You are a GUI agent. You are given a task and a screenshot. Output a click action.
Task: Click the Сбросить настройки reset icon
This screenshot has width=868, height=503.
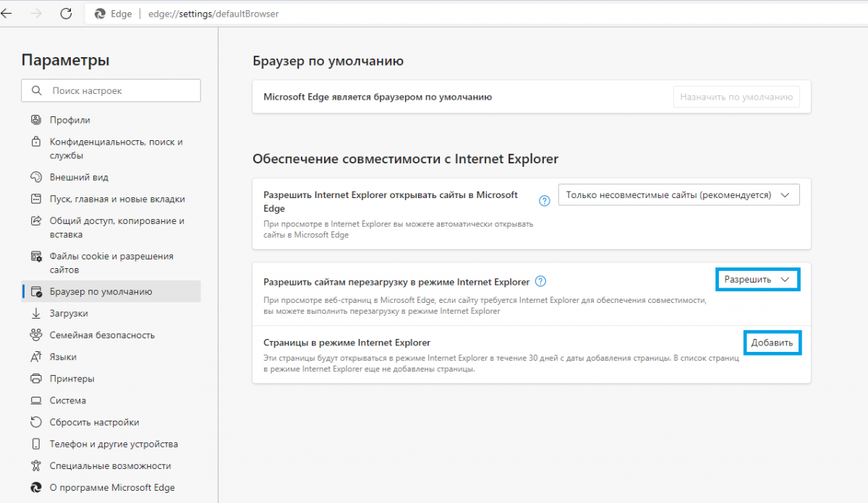[36, 422]
